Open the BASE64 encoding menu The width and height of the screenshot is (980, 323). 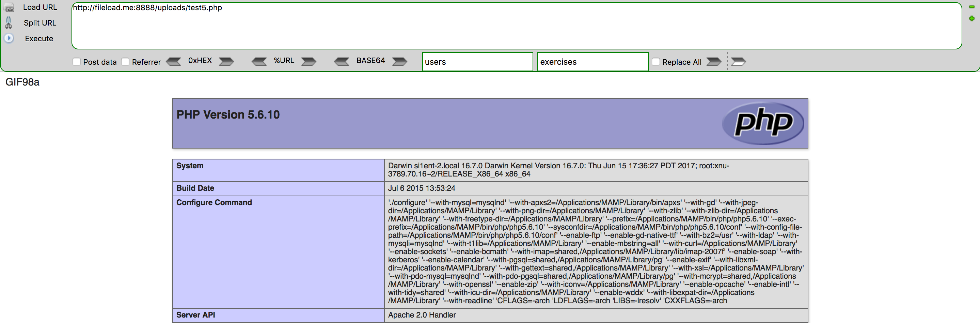point(370,61)
